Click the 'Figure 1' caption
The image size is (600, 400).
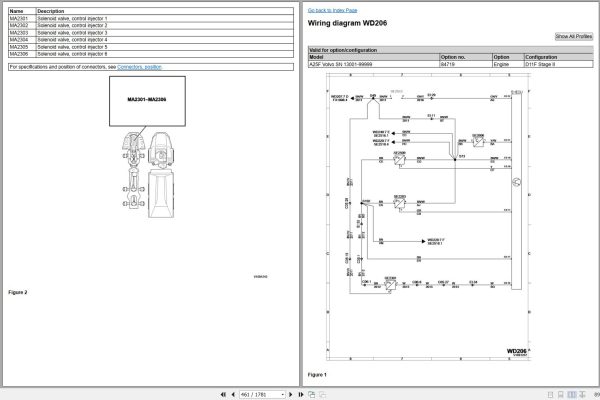click(x=317, y=375)
